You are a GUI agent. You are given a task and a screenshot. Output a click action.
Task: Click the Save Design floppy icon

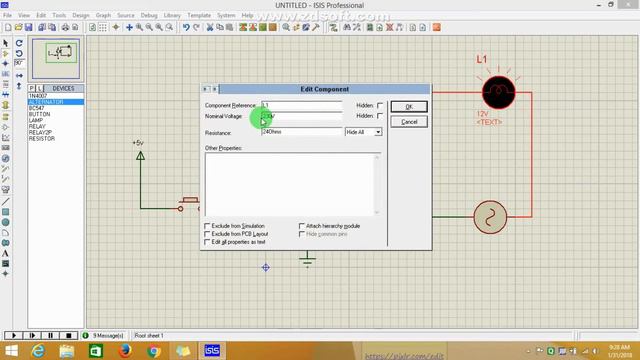pyautogui.click(x=29, y=27)
